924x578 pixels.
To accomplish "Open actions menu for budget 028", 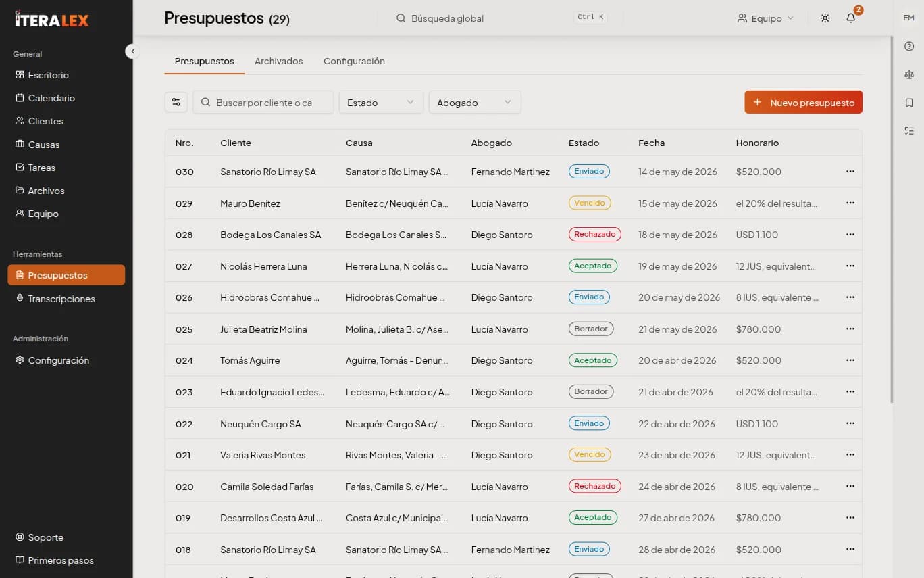I will coord(850,235).
